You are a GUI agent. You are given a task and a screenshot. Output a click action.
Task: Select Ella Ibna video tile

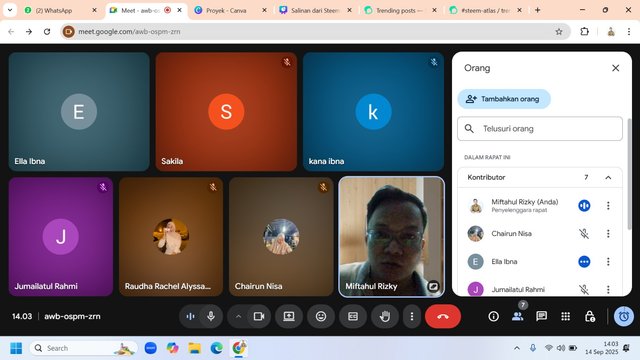click(79, 111)
